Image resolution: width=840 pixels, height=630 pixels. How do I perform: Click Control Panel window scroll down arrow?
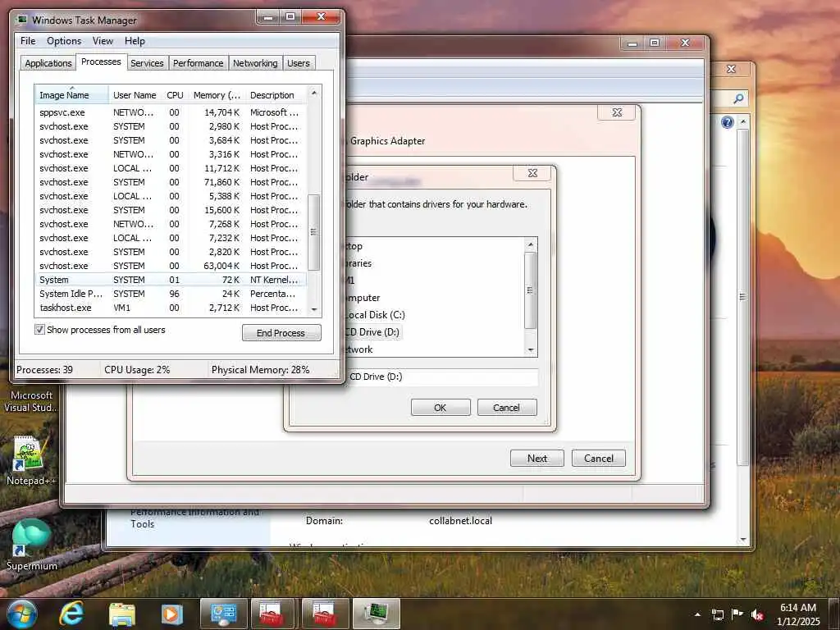(742, 540)
